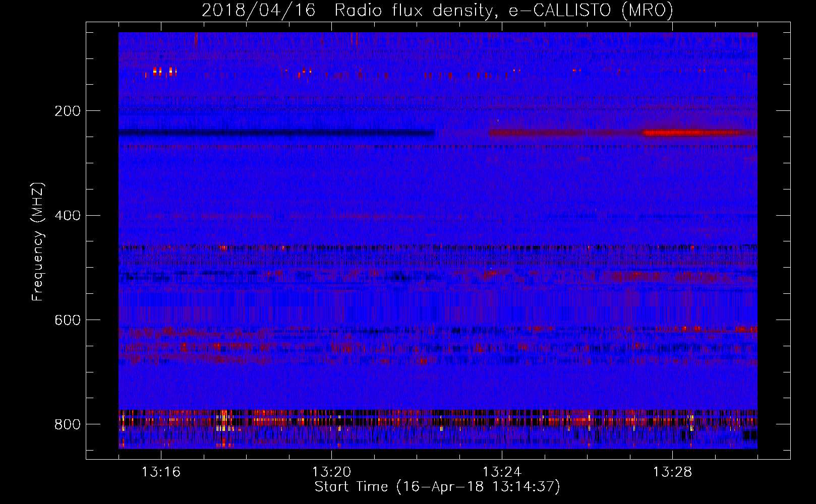Click the 'Start Time (16-Apr-18 13:14:37)' label
This screenshot has width=816, height=504.
tap(437, 487)
